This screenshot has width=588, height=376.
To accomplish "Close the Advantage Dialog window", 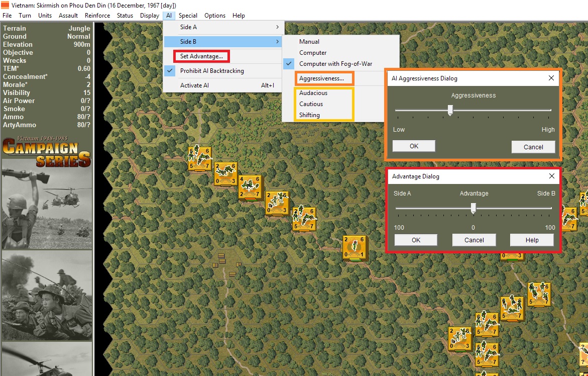I will (551, 176).
